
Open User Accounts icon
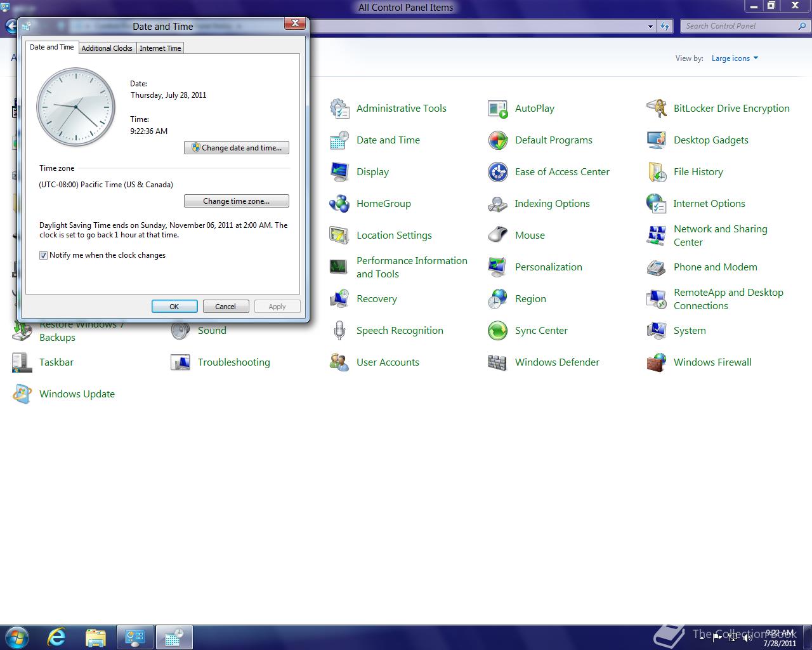[x=339, y=362]
